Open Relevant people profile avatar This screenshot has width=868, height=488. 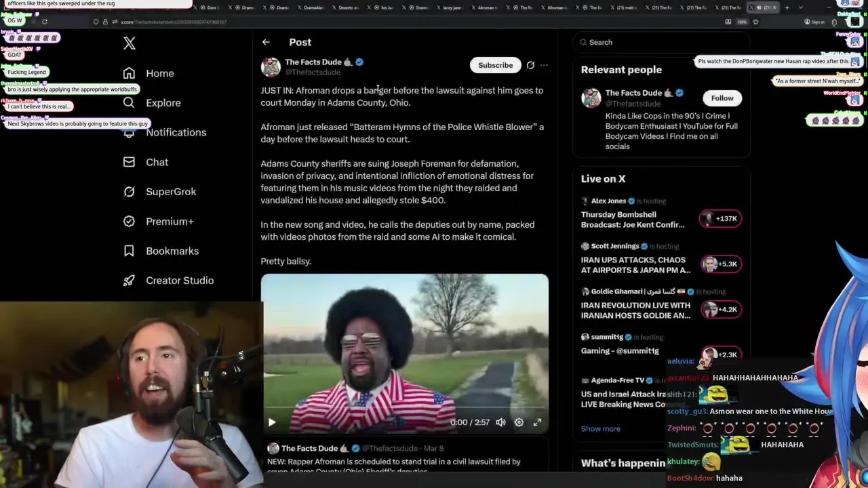[591, 98]
